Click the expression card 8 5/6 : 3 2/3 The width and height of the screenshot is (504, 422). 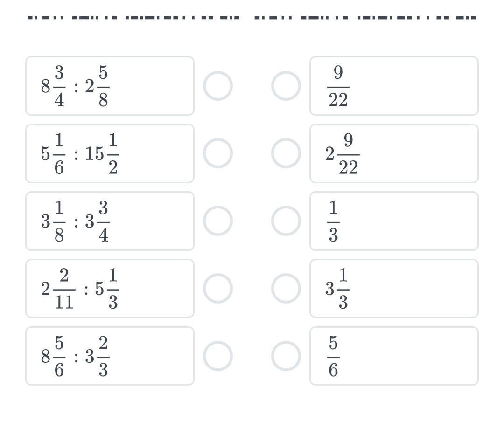pyautogui.click(x=110, y=356)
